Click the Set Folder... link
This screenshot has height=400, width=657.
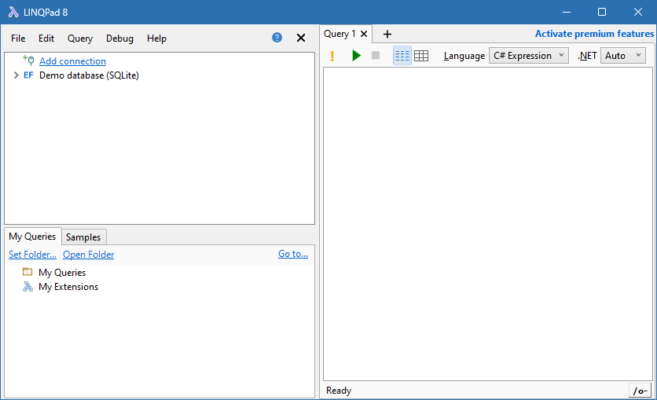[x=32, y=255]
